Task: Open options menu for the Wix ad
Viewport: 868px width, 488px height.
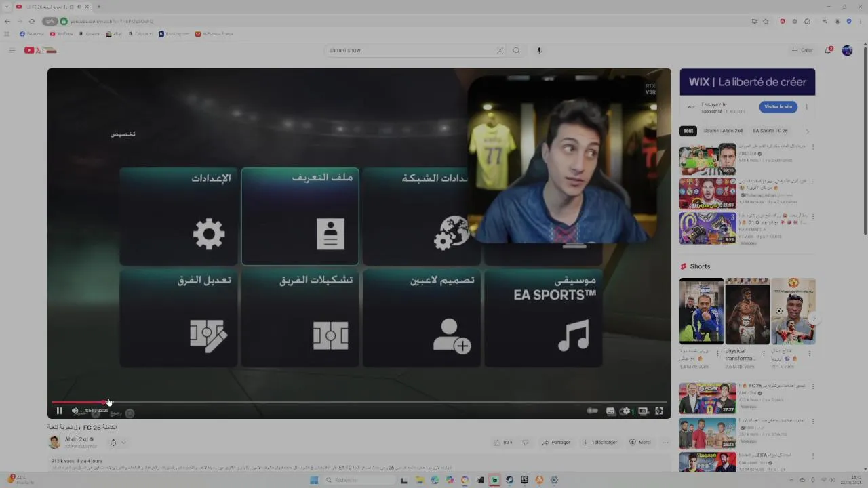Action: (806, 106)
